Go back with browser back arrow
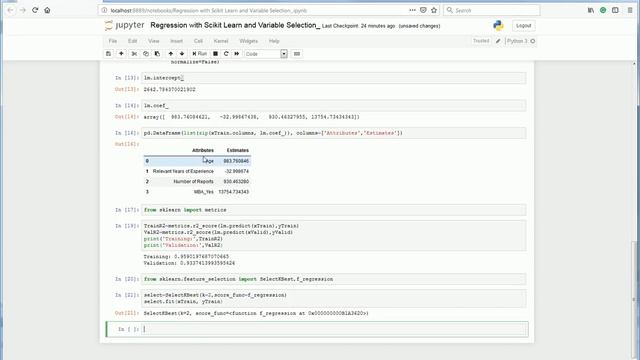 11,10
